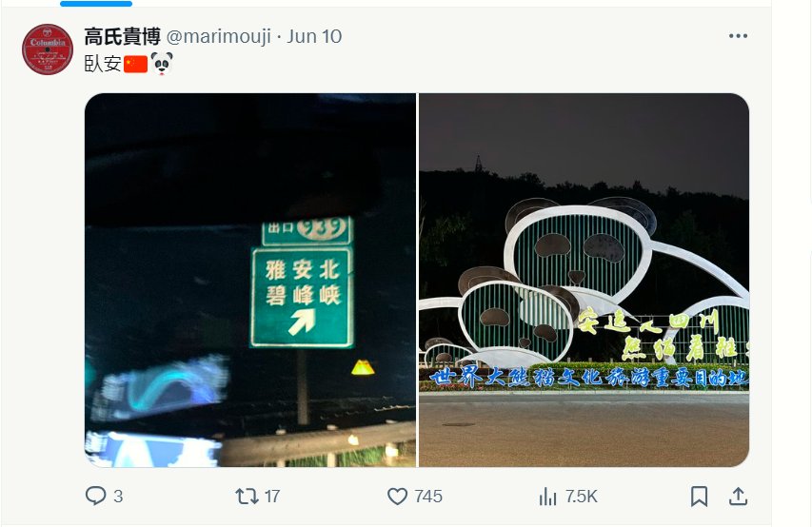
Task: View the panda sculpture photo
Action: tap(584, 280)
